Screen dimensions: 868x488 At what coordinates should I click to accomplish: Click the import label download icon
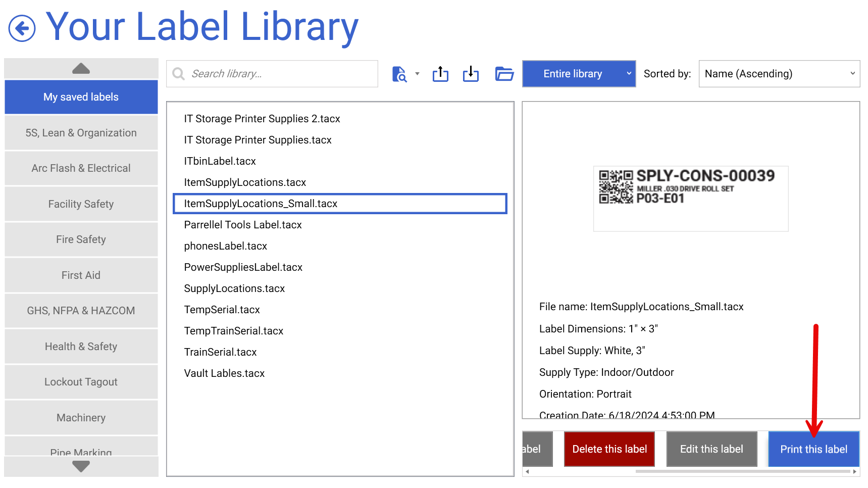tap(471, 74)
